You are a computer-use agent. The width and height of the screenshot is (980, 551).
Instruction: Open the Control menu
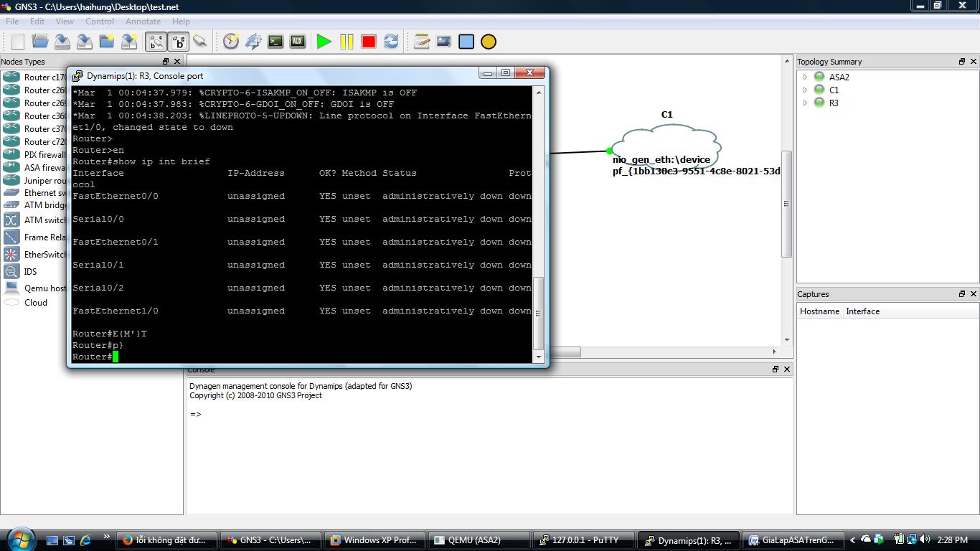click(100, 22)
